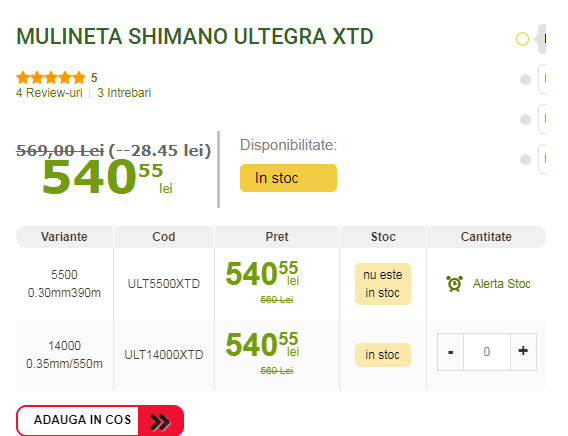Click the five-star rating icons
Image resolution: width=568 pixels, height=436 pixels.
tap(50, 77)
